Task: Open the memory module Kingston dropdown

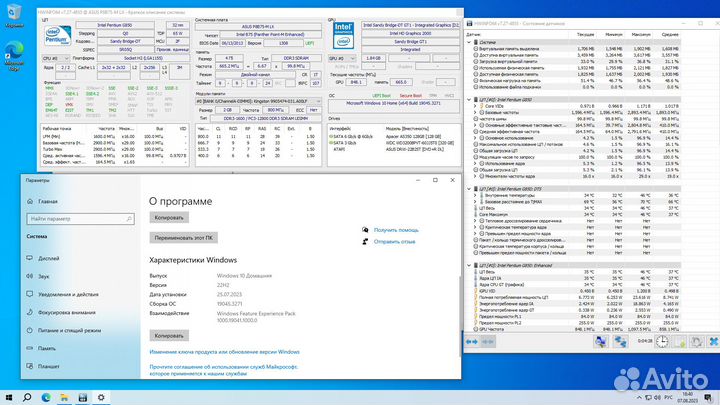Action: (258, 101)
